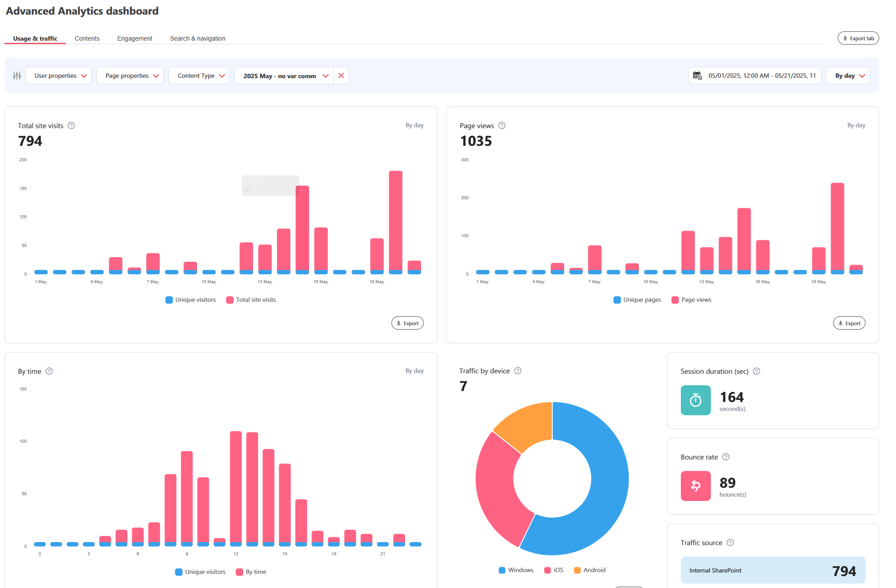Open the help tooltip beside Traffic source
Viewport: 896px width, 588px height.
(x=730, y=542)
